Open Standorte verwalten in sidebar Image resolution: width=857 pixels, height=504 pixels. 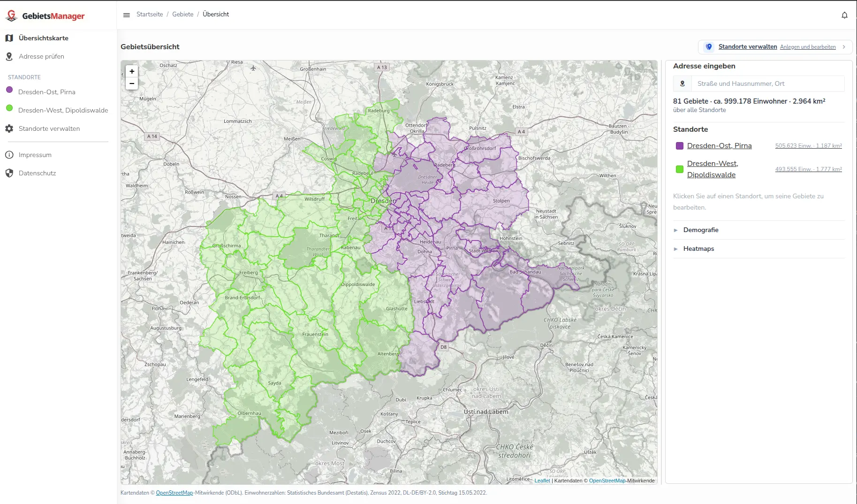click(49, 128)
